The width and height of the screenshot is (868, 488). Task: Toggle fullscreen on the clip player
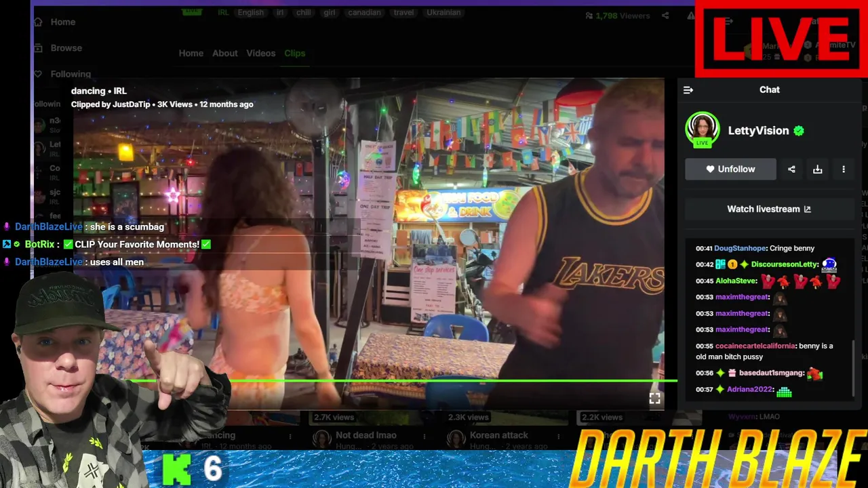point(654,399)
